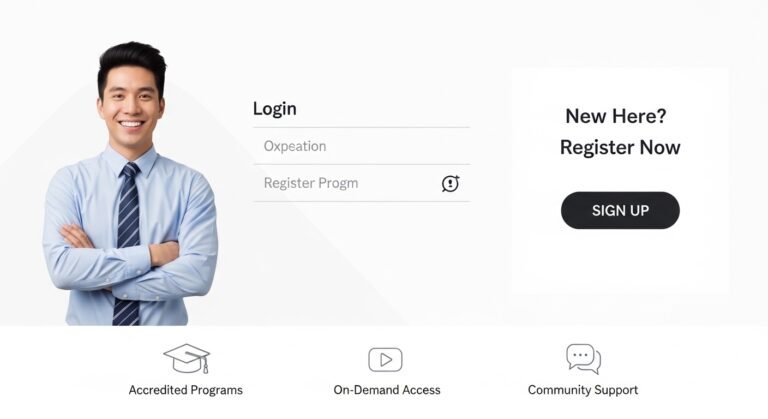Focus the Register Progm input field
768x419 pixels.
(361, 183)
